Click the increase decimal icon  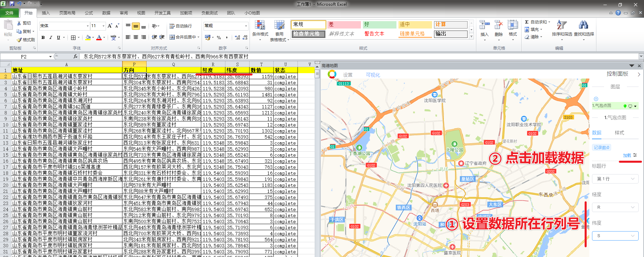point(237,38)
